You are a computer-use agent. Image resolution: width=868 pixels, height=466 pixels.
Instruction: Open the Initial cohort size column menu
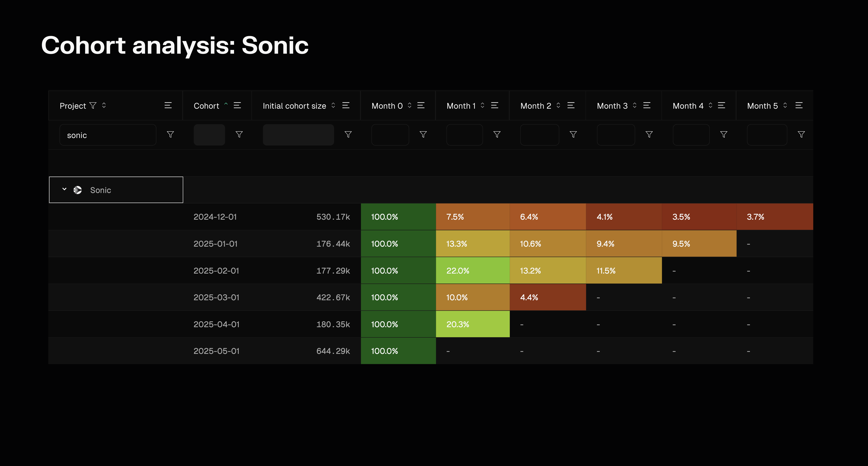coord(346,106)
